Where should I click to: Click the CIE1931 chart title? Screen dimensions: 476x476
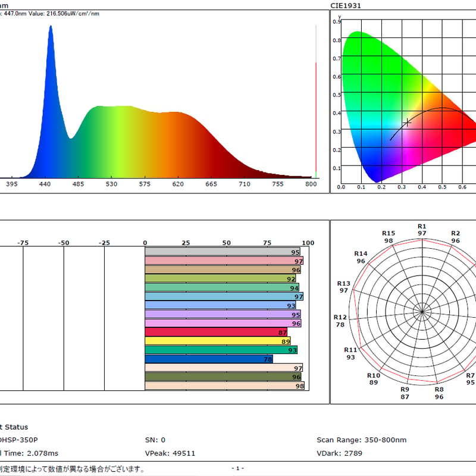pos(346,5)
